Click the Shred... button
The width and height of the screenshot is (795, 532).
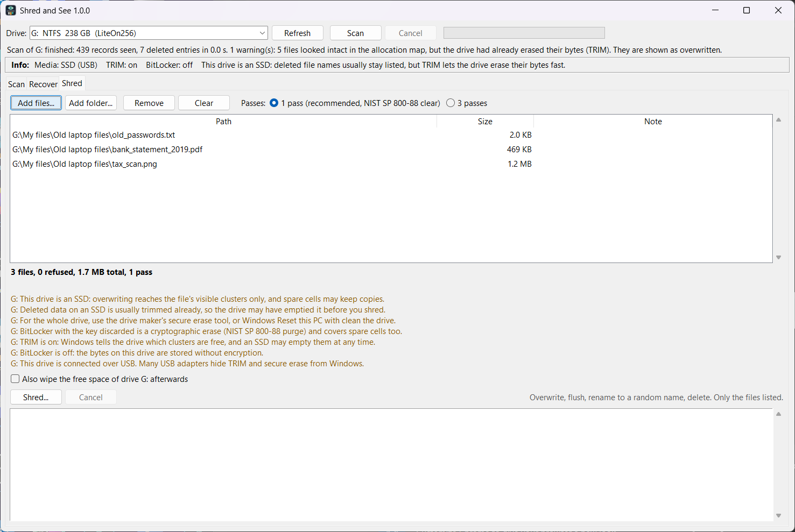coord(36,397)
